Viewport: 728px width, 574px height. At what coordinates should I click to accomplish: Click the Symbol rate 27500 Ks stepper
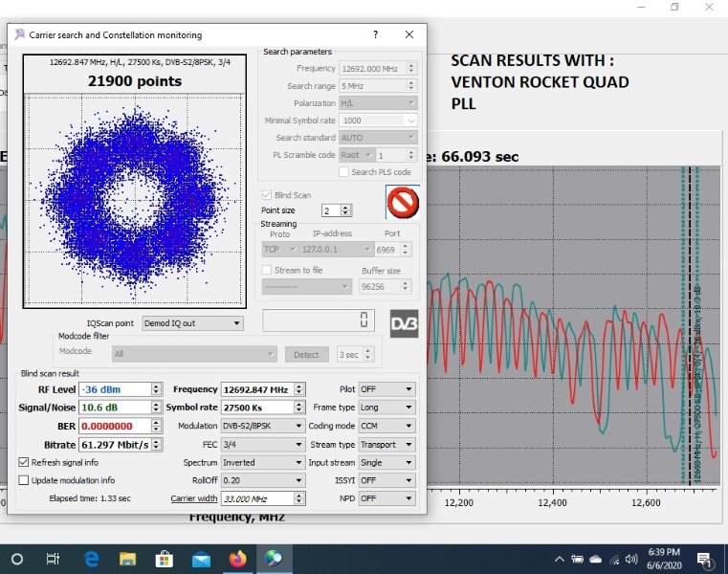click(299, 408)
